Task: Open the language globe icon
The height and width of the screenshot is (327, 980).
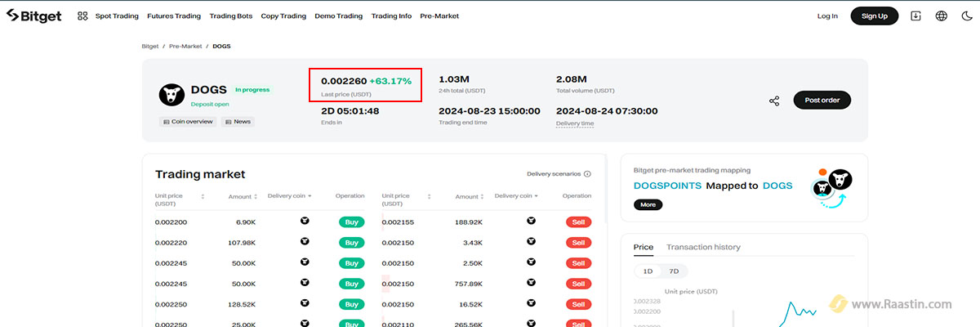Action: tap(941, 16)
